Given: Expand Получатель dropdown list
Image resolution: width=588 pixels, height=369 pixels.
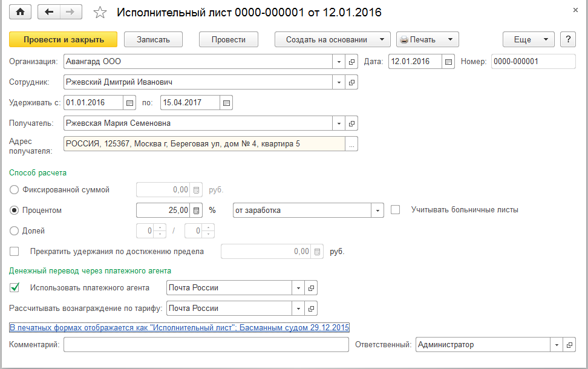Looking at the screenshot, I should click(339, 123).
